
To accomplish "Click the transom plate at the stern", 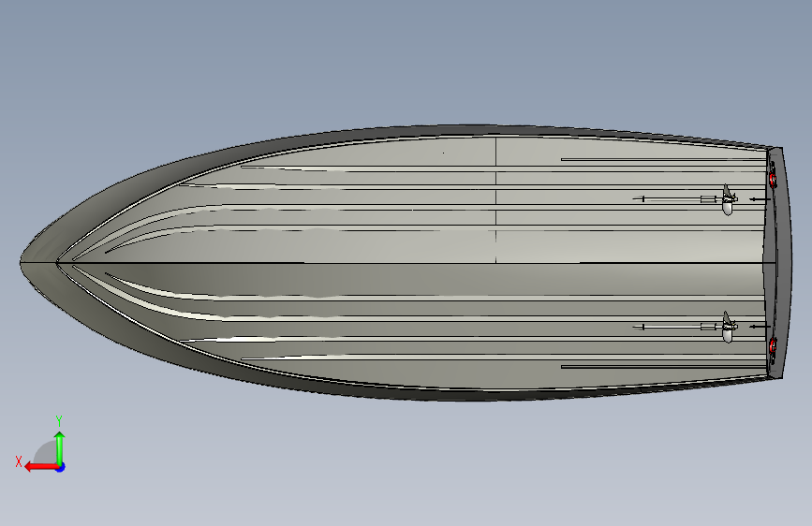I will 782,262.
